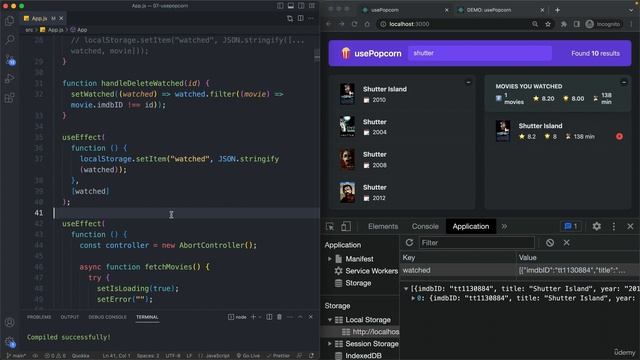Click browser reload button
Screen dimensions: 640x360
pyautogui.click(x=354, y=24)
